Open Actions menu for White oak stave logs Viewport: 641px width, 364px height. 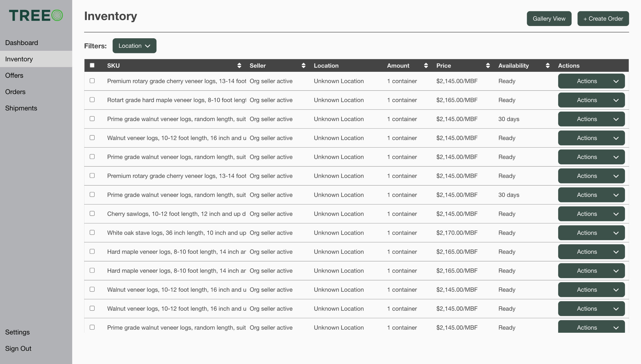point(591,233)
